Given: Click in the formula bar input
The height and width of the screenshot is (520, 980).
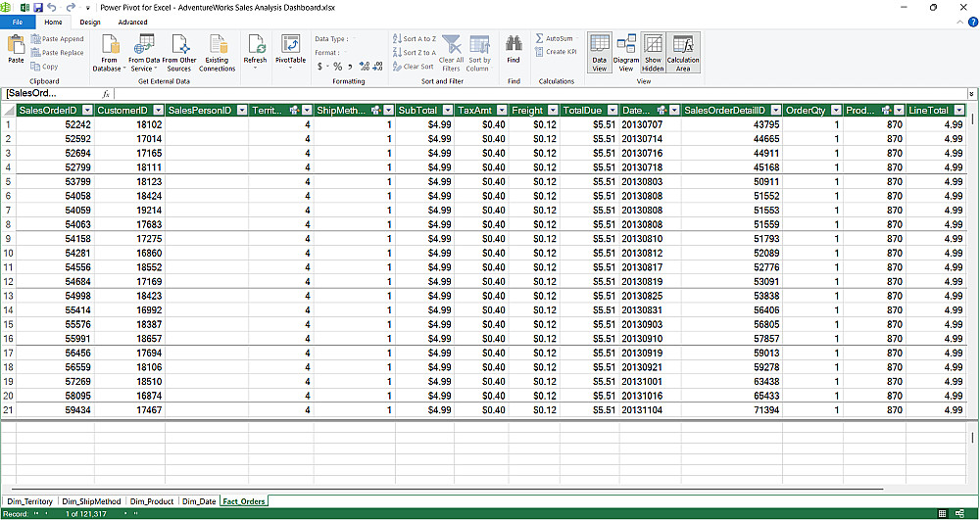Looking at the screenshot, I should coord(541,94).
